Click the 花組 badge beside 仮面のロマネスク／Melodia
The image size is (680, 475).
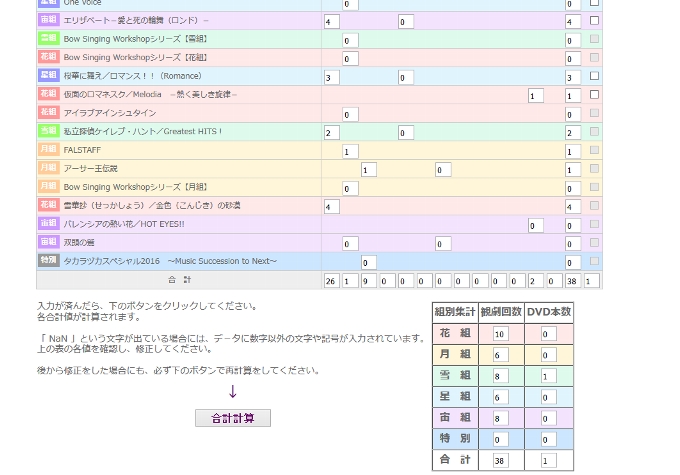[49, 94]
